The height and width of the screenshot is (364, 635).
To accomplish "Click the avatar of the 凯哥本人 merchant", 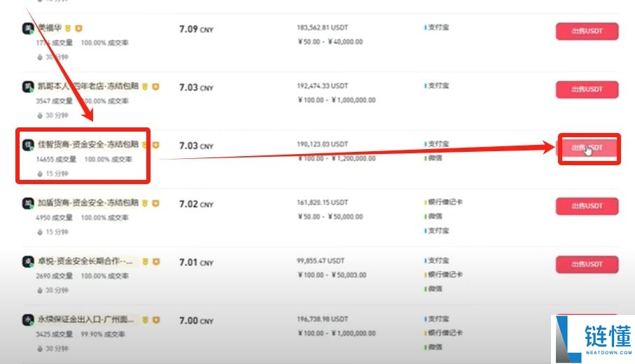I will click(x=29, y=87).
